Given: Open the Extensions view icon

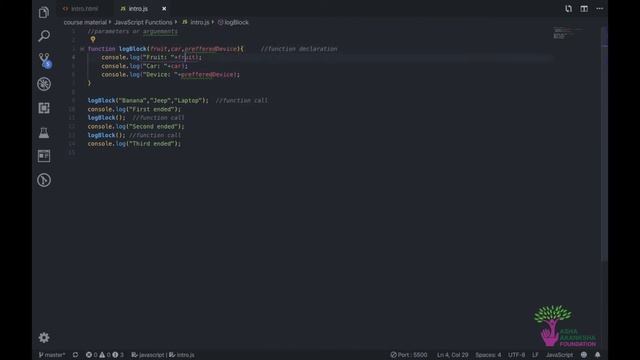Looking at the screenshot, I should point(44,108).
